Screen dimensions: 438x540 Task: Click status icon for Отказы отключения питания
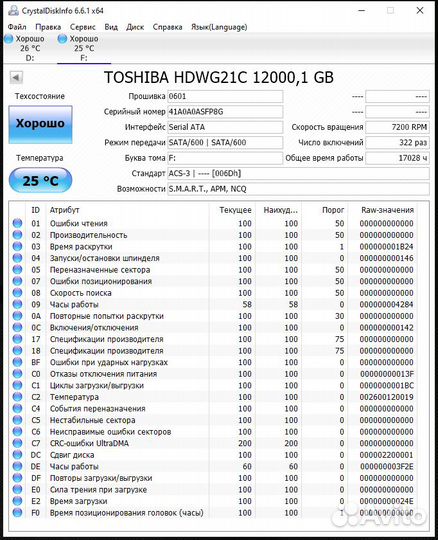(17, 374)
